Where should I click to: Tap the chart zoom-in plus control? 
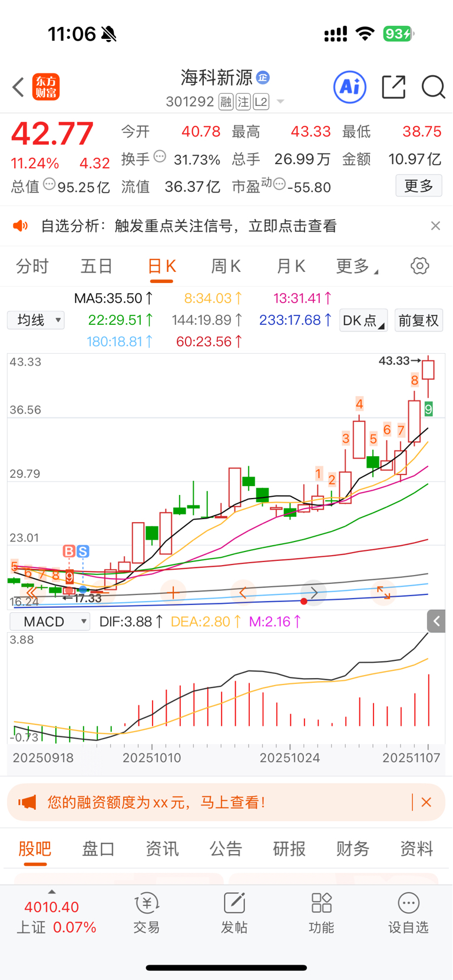click(173, 592)
